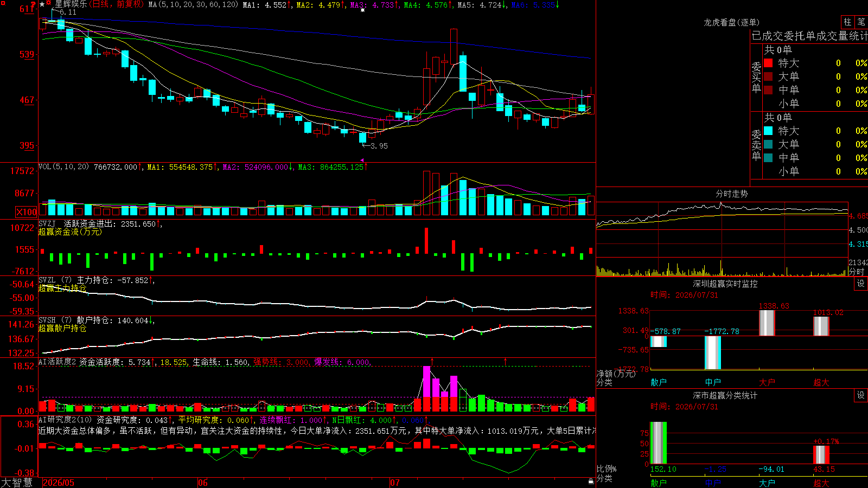
Task: Click the 大智慧 logo in the bottom corner
Action: [17, 483]
